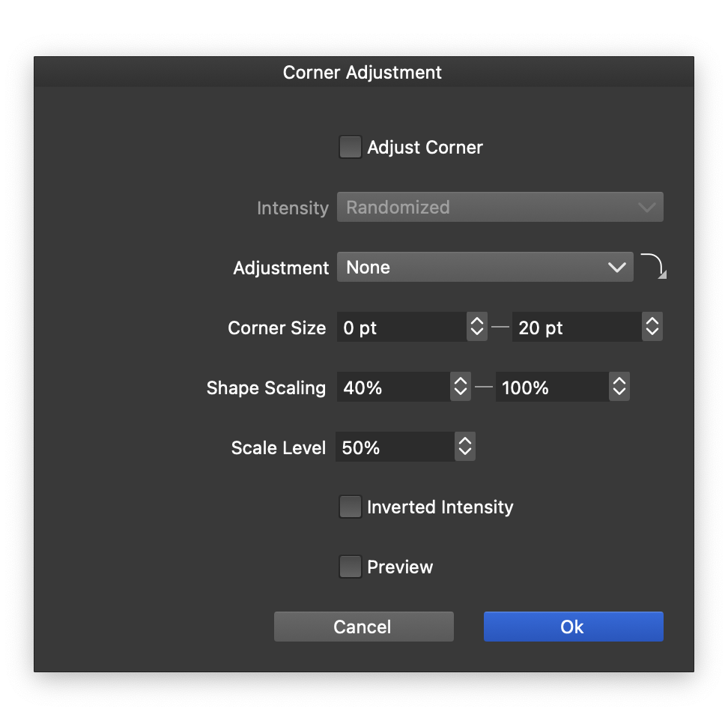Click the Shape Scaling minimum stepper
The width and height of the screenshot is (728, 712).
[461, 387]
